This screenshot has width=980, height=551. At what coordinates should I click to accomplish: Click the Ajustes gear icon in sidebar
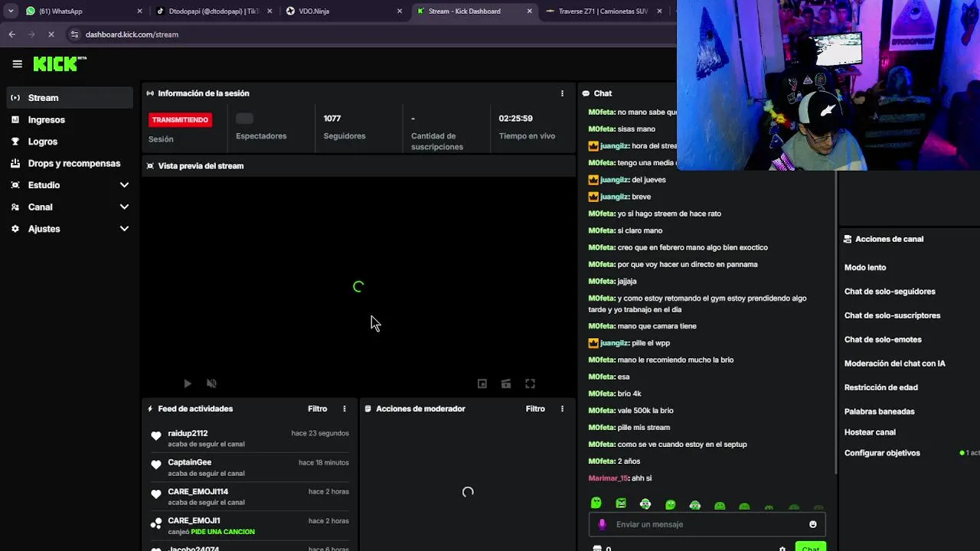coord(15,229)
